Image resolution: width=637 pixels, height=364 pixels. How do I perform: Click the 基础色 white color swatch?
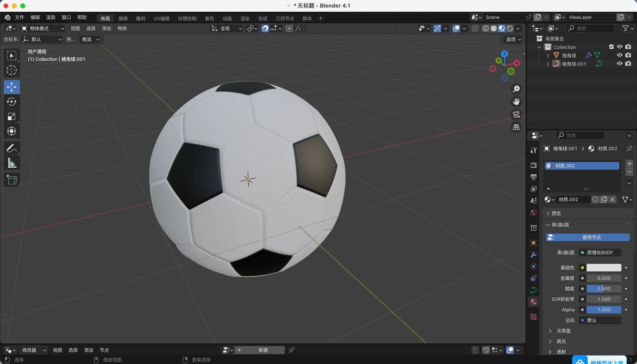click(604, 267)
